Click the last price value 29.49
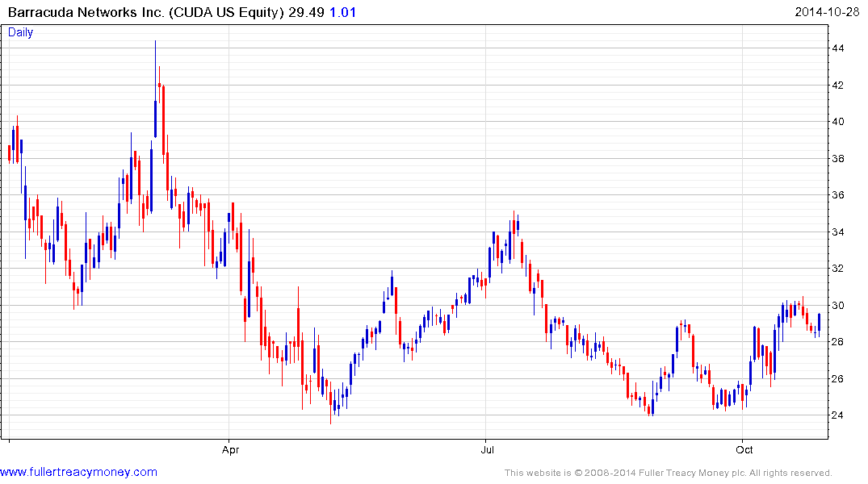 pyautogui.click(x=306, y=12)
